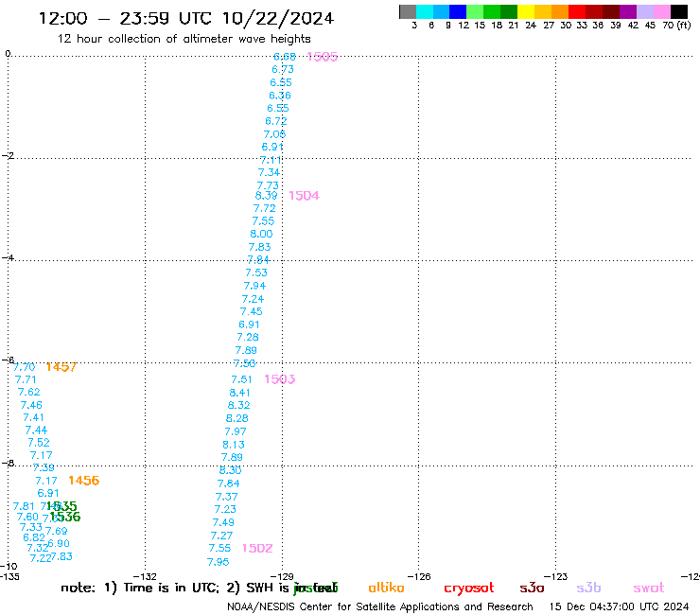The image size is (700, 615).
Task: Click the wave height value 8.00
Action: (x=261, y=234)
